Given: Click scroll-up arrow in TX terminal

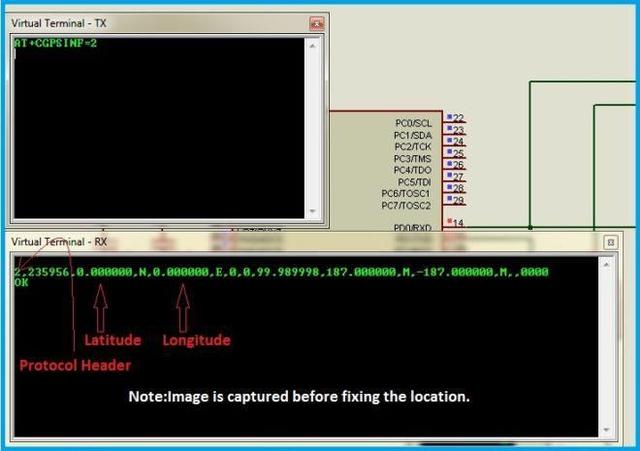Looking at the screenshot, I should [313, 46].
